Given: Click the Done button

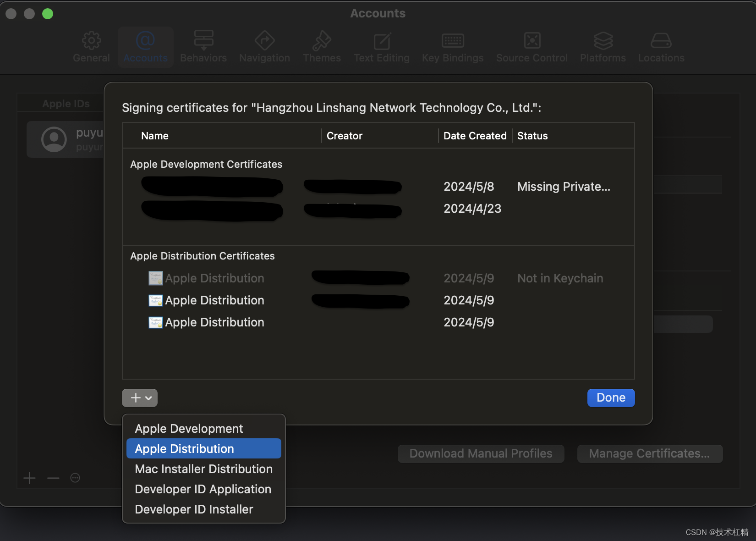Looking at the screenshot, I should [611, 398].
